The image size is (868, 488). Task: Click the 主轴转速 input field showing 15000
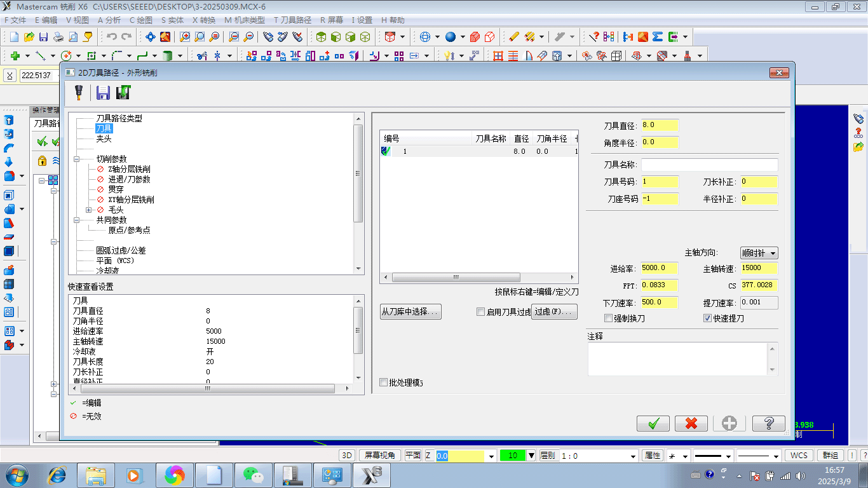[x=759, y=268]
